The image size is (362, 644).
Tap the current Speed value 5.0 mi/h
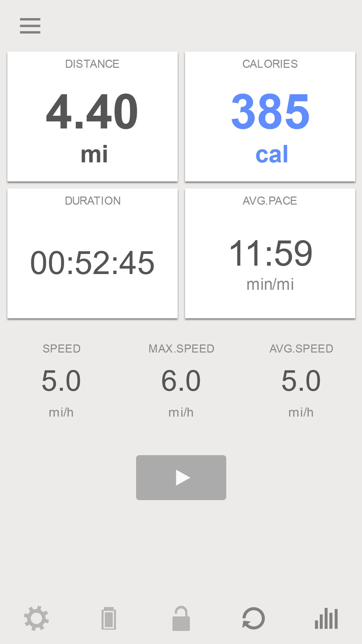(x=61, y=381)
